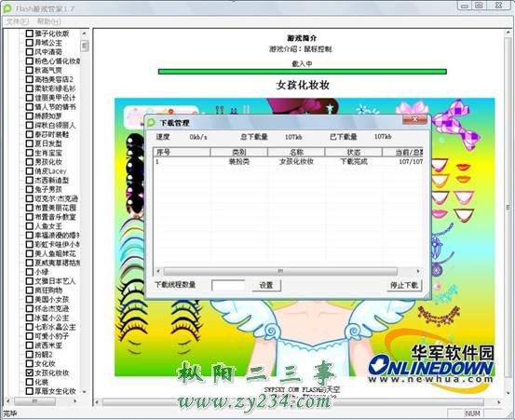The image size is (515, 420).
Task: Check the 人鱼女王 checkbox
Action: 30,226
